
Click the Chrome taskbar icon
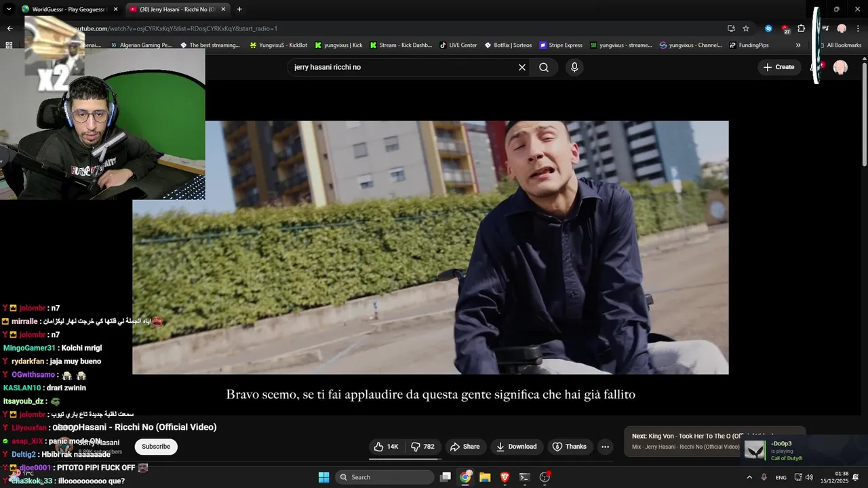click(465, 477)
